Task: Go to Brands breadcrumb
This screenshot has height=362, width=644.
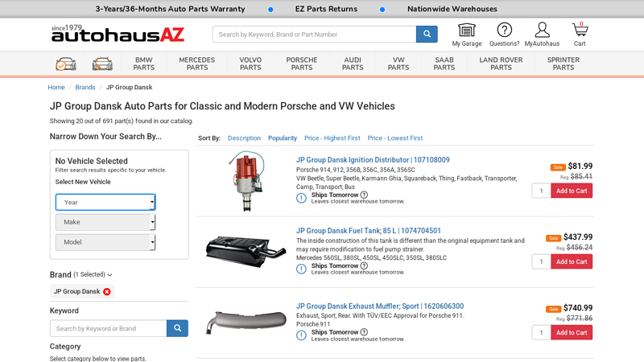Action: (x=85, y=87)
